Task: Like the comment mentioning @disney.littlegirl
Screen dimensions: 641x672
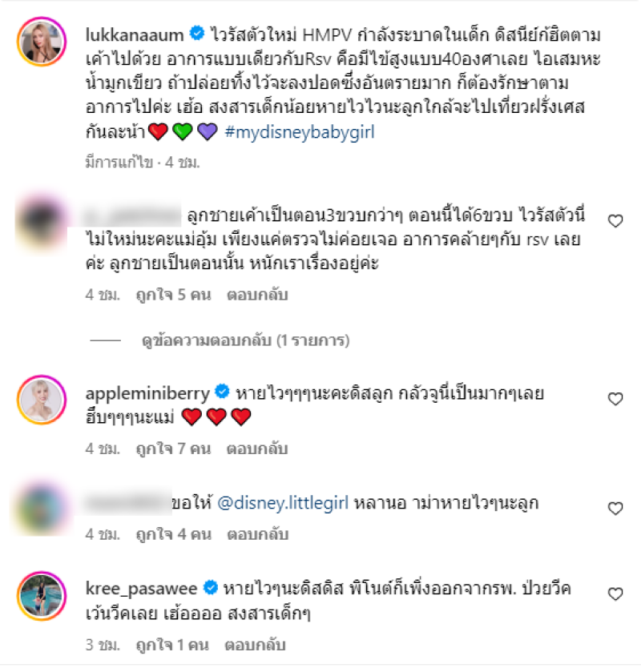Action: pos(615,509)
